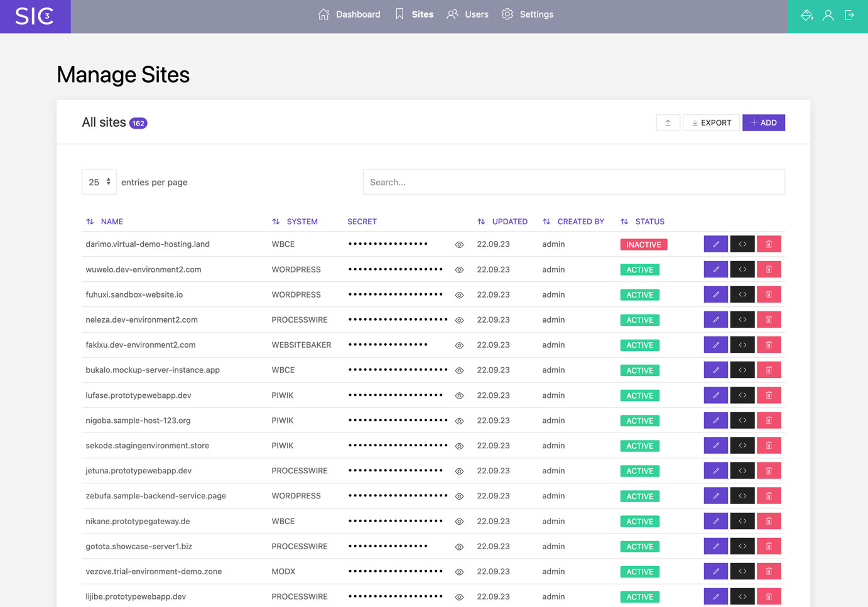Screen dimensions: 868x607
Task: Toggle secret visibility for jetuna.prototypewebapp.dev
Action: (459, 471)
